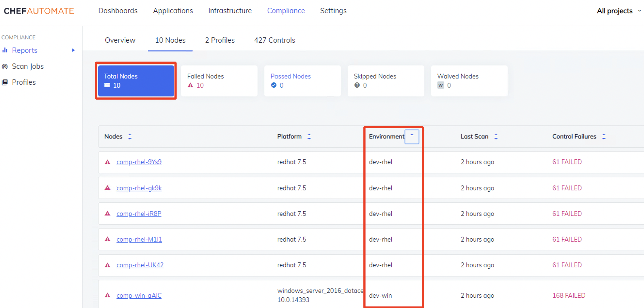Click failed triangle icon in Failed Nodes

190,85
